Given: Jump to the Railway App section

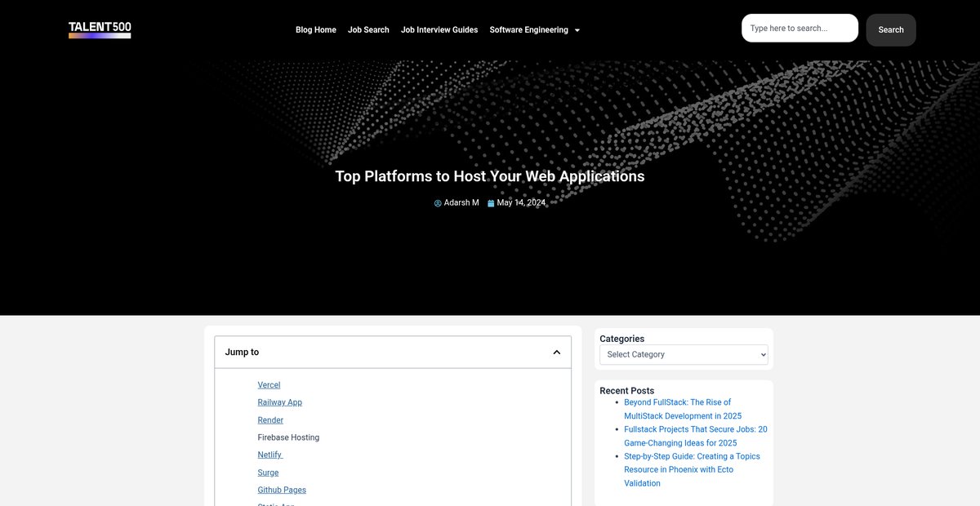Looking at the screenshot, I should [x=279, y=402].
